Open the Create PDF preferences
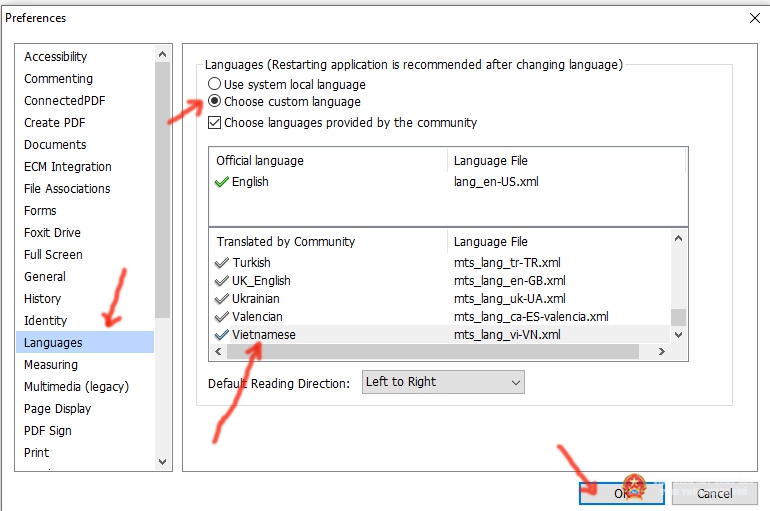The height and width of the screenshot is (511, 770). [55, 123]
